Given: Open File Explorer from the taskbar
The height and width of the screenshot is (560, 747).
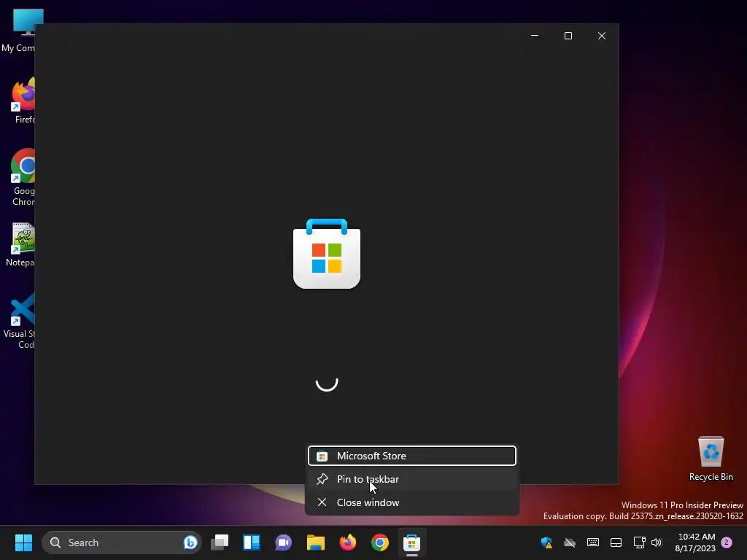Looking at the screenshot, I should point(315,542).
